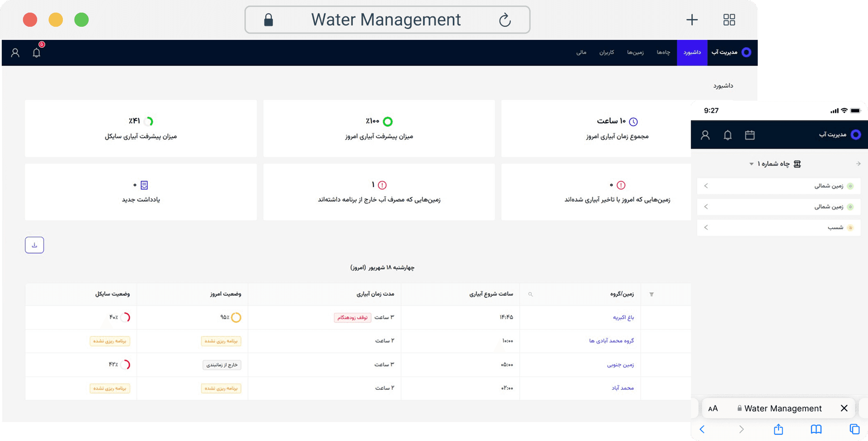The height and width of the screenshot is (441, 868).
Task: Click the address bar lock icon
Action: 269,20
